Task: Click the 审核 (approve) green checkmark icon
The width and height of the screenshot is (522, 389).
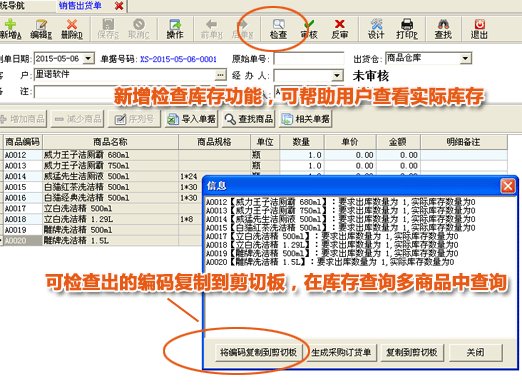Action: [x=309, y=29]
